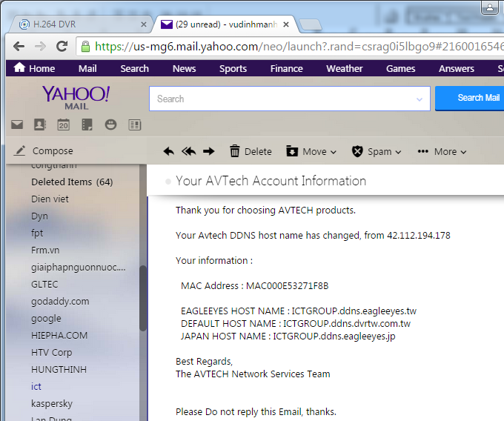Click the browser Forward arrow
This screenshot has width=504, height=421.
pos(40,47)
